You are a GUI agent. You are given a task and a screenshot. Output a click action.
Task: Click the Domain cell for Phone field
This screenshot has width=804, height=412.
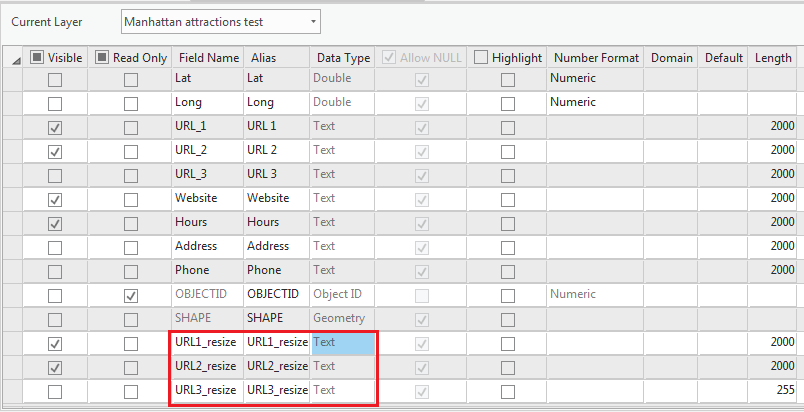tap(670, 271)
